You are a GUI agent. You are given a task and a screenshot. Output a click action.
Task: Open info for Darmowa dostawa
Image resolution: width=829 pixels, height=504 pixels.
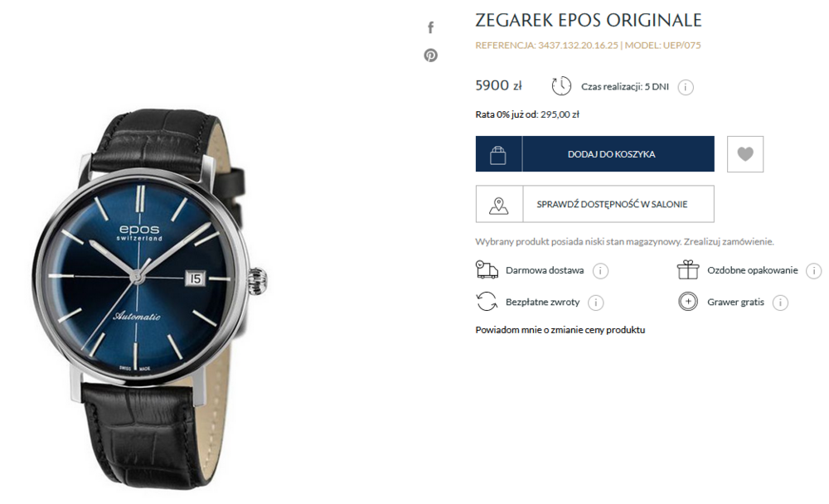pos(600,271)
